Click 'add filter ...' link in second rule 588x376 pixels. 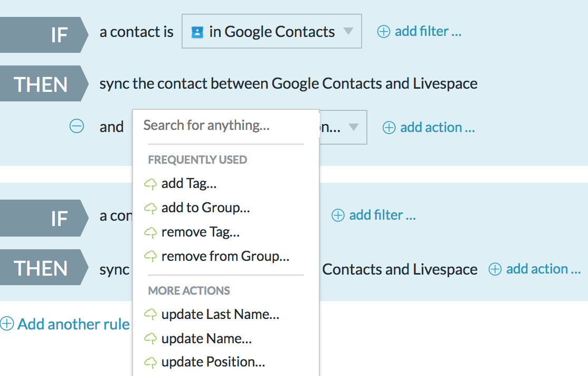pos(383,215)
